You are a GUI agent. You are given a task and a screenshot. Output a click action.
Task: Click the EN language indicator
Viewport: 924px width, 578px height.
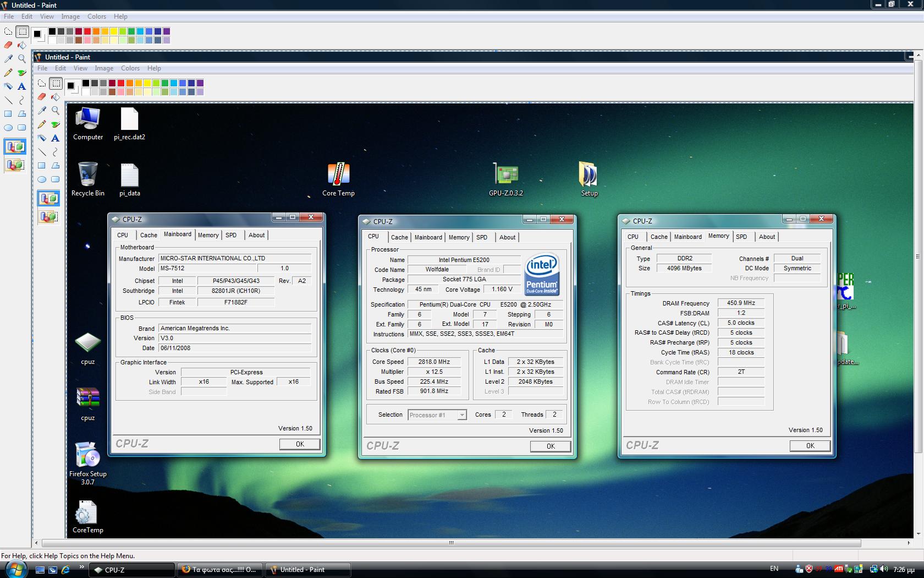(774, 569)
